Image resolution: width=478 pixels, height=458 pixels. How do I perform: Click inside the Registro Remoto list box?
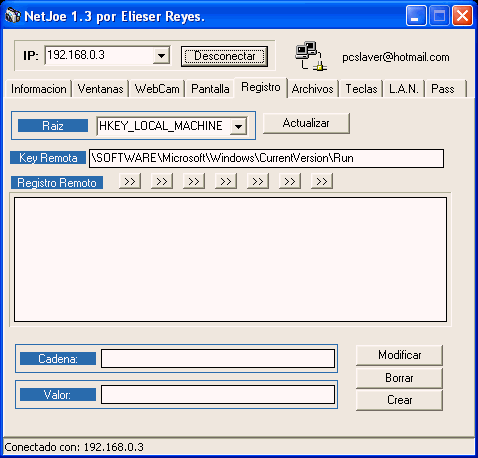(230, 259)
